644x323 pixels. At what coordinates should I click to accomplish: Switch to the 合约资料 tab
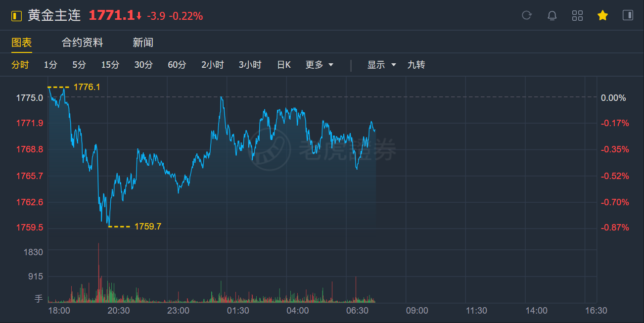[x=82, y=43]
